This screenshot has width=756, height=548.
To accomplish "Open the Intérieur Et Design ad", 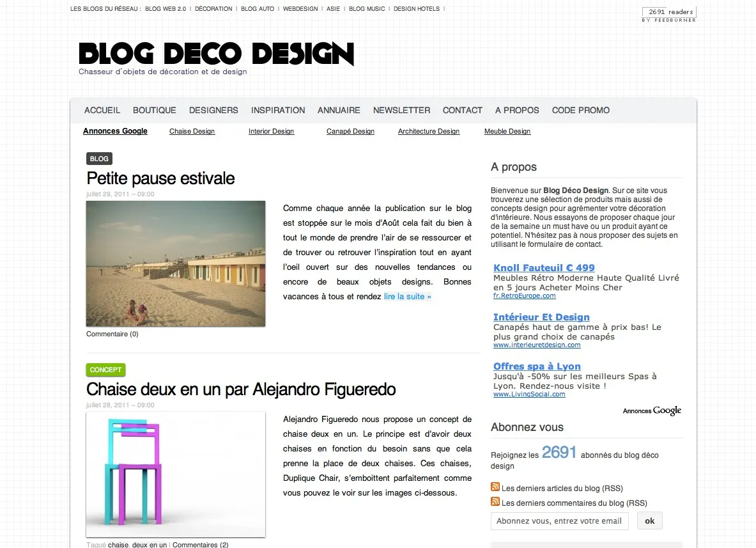I will pyautogui.click(x=541, y=317).
